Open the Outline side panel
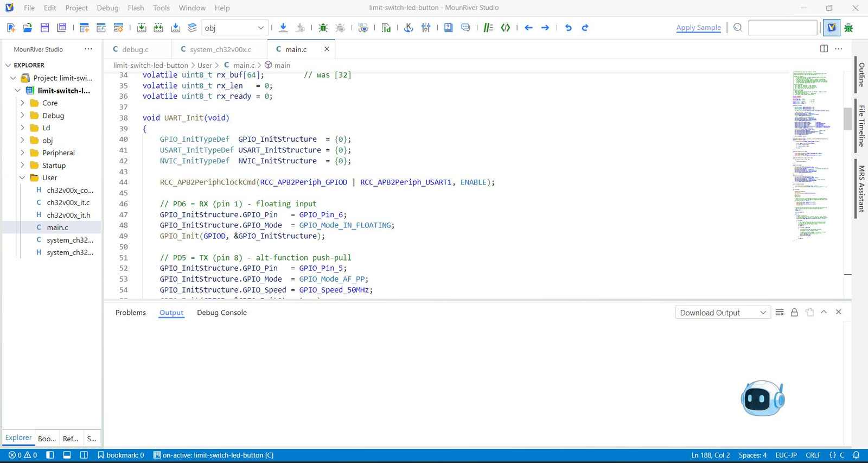 [x=861, y=75]
